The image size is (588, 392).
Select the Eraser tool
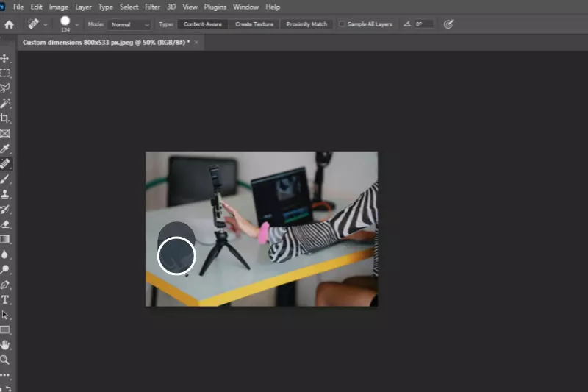pyautogui.click(x=5, y=224)
